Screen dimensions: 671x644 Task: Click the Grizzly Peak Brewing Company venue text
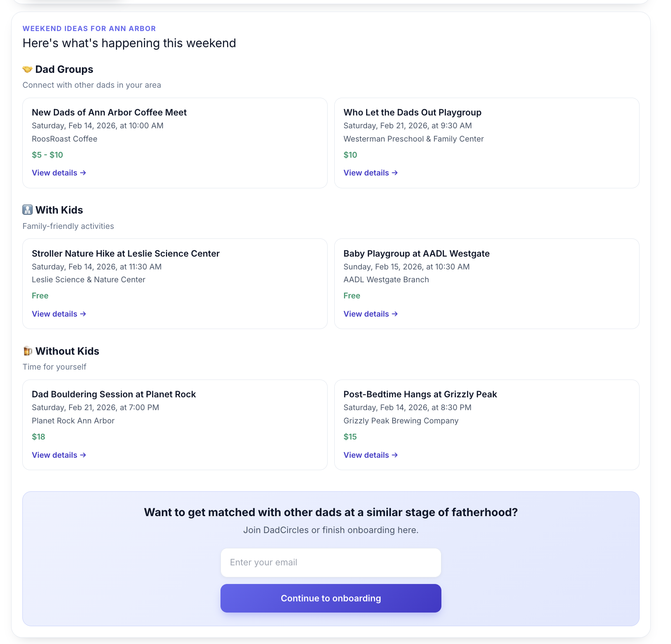click(x=400, y=421)
